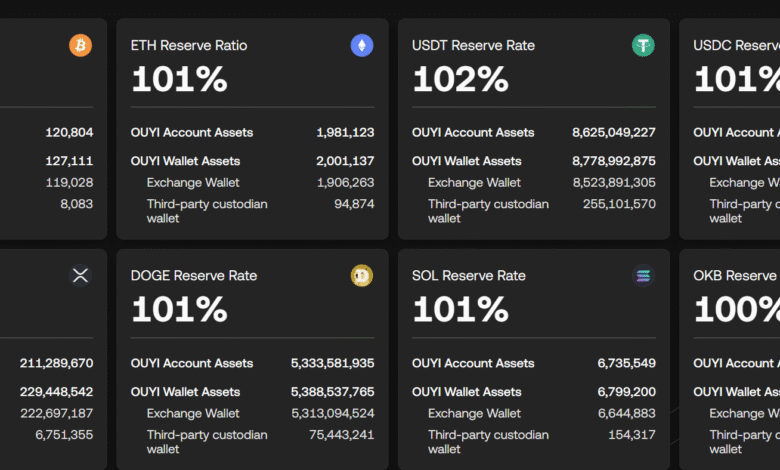Screen dimensions: 780x470
Task: Click ETH exchange wallet value 1,906,263
Action: (x=345, y=183)
